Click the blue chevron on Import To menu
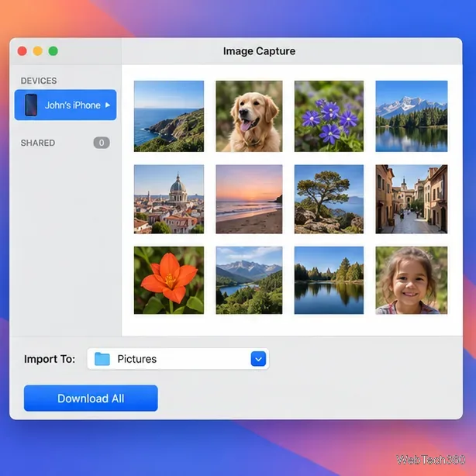476x476 pixels. pyautogui.click(x=258, y=359)
